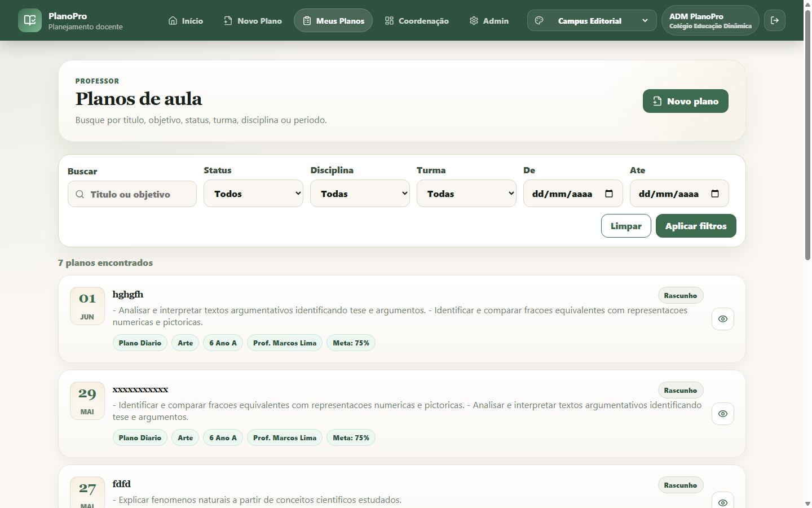Open the Status dropdown
The height and width of the screenshot is (508, 812).
pyautogui.click(x=253, y=194)
